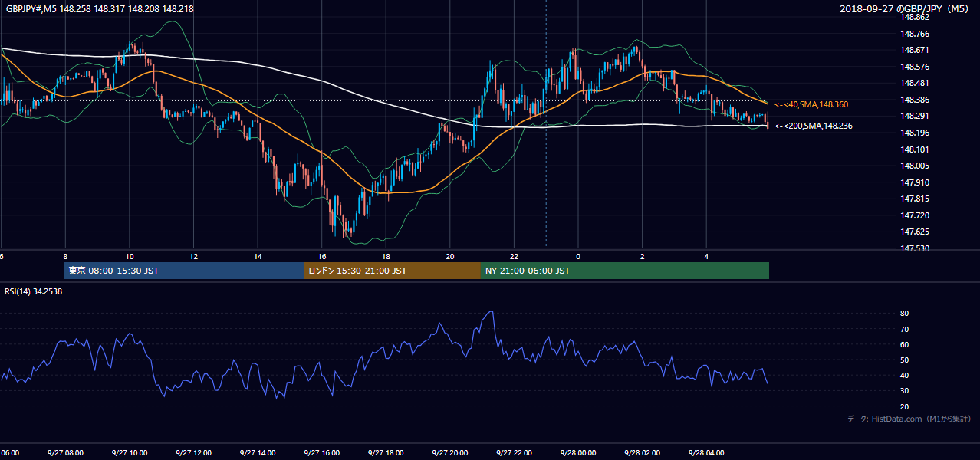Image resolution: width=980 pixels, height=460 pixels.
Task: Click RSI scale level 50
Action: [904, 360]
